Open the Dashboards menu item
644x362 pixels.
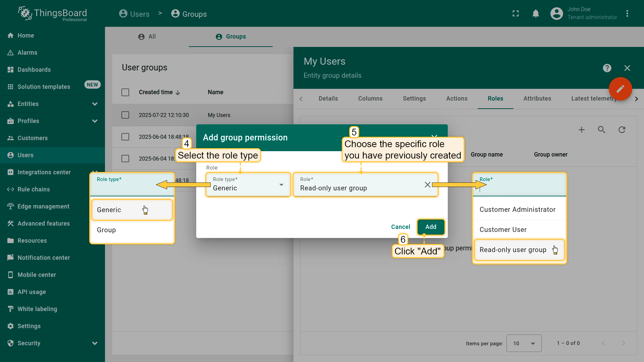pos(34,70)
